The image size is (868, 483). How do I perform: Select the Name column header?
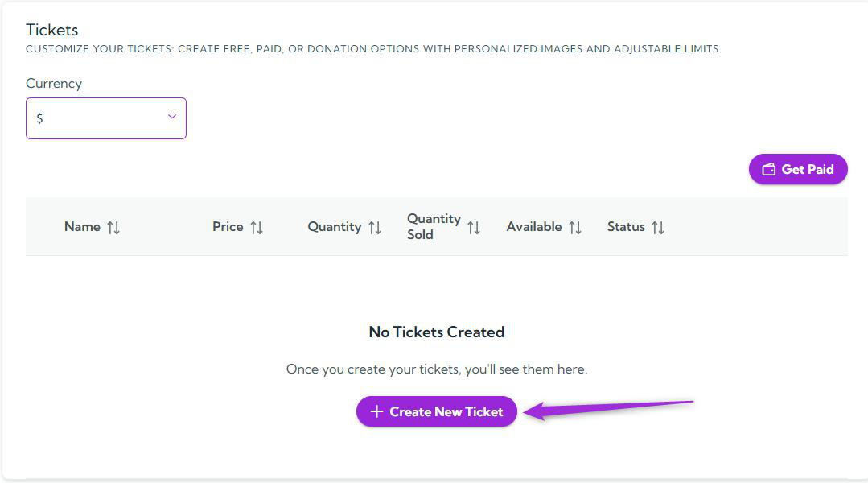pyautogui.click(x=82, y=227)
